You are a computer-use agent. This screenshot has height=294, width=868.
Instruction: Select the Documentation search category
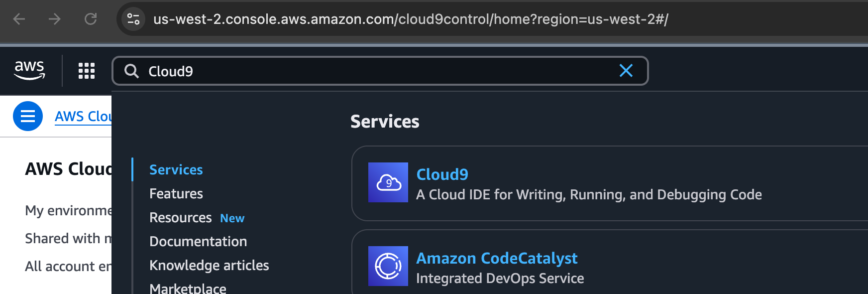pos(198,242)
